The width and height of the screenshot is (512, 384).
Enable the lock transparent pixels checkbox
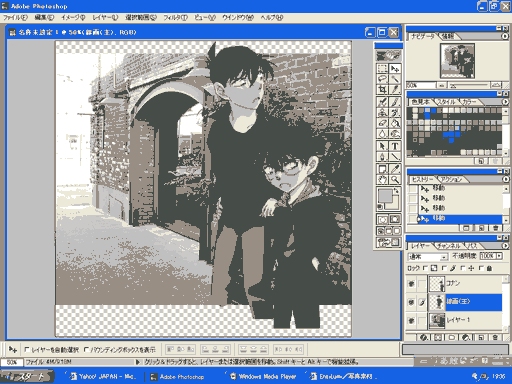click(x=425, y=268)
